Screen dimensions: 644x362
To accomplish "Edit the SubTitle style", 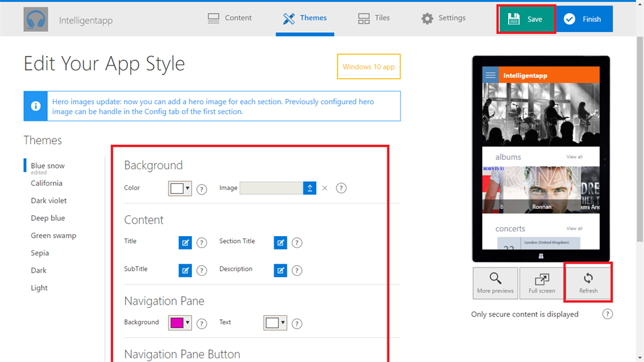I will 186,270.
